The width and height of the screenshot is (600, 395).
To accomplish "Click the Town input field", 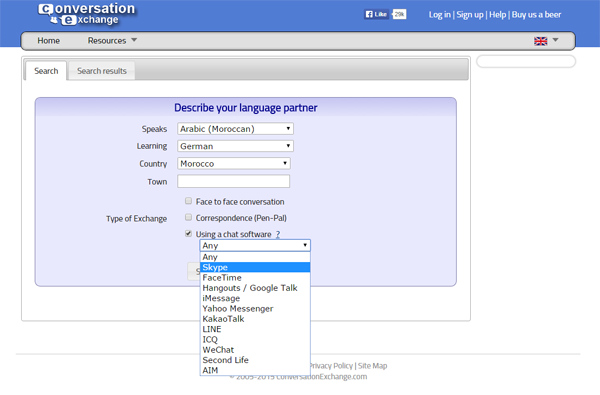I will click(x=233, y=181).
